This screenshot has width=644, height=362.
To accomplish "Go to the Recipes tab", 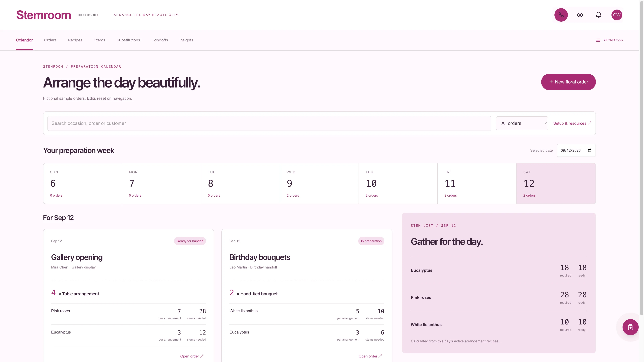I will click(75, 40).
